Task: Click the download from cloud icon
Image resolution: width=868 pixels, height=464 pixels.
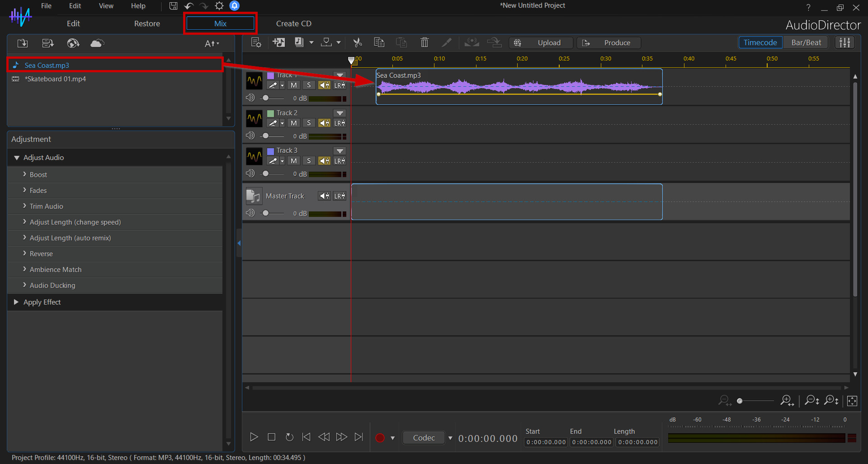Action: click(97, 43)
